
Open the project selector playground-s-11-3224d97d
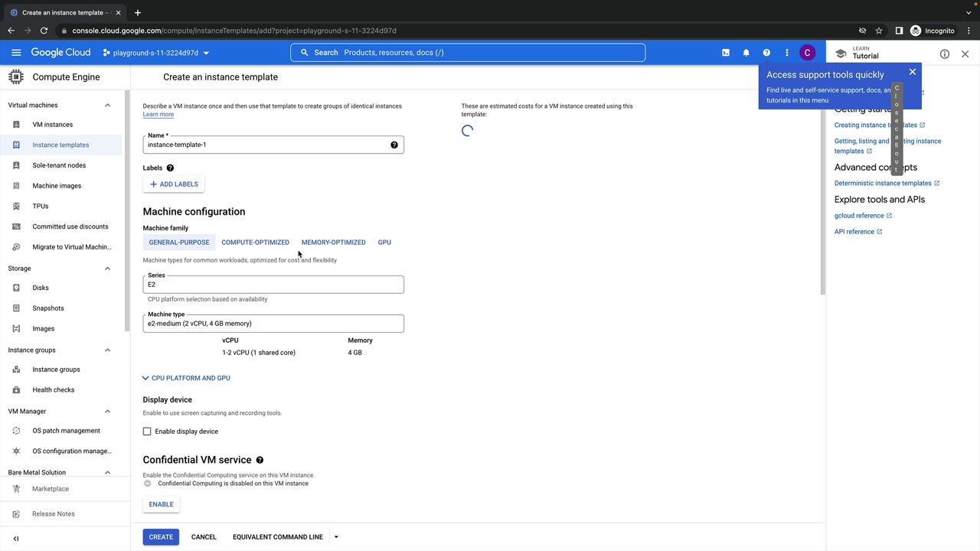click(155, 53)
